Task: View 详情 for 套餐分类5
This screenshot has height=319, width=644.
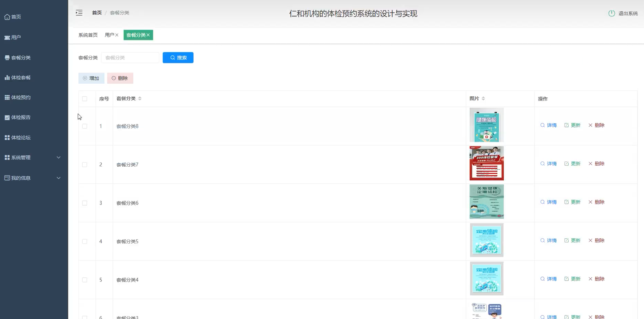Action: [548, 240]
